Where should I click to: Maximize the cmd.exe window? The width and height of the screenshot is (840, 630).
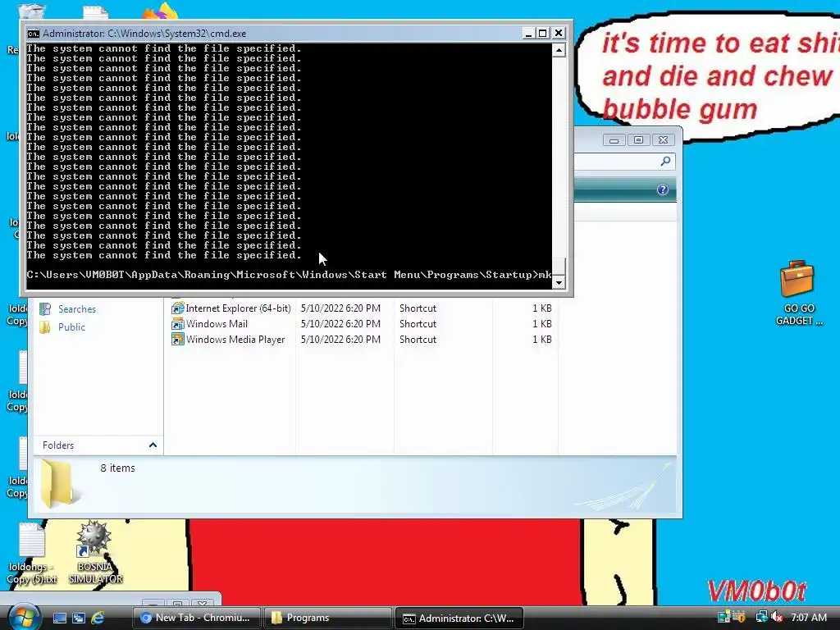[x=543, y=33]
